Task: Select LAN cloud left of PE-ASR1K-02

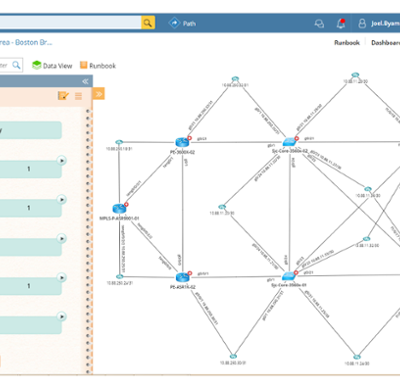Action: pyautogui.click(x=119, y=277)
